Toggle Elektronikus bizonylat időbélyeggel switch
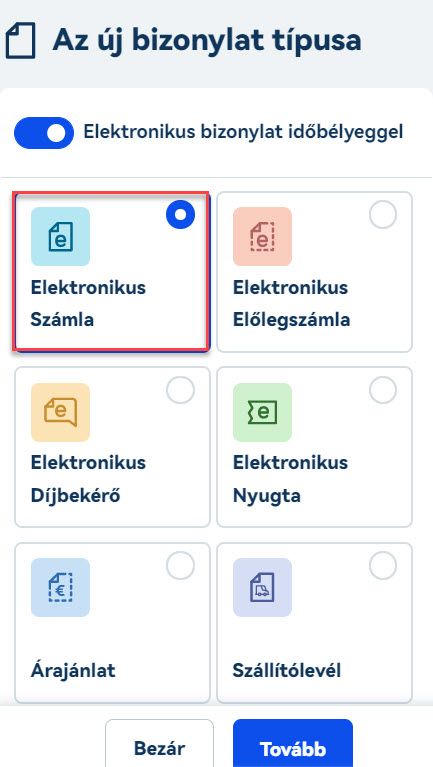The height and width of the screenshot is (767, 433). 44,133
